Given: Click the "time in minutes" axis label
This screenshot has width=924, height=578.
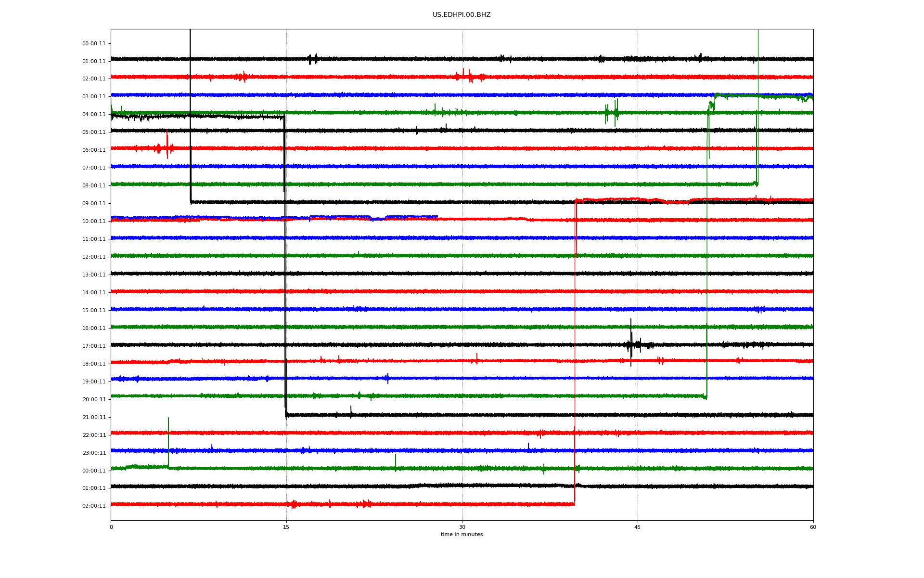Looking at the screenshot, I should tap(461, 535).
